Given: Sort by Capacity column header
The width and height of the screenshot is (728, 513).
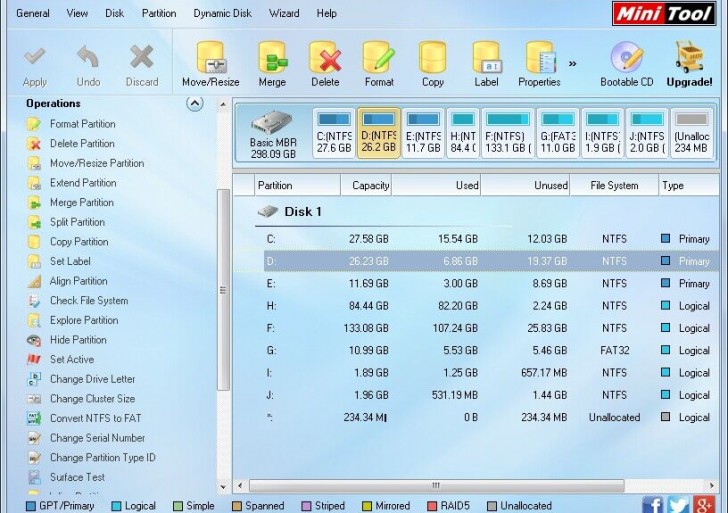Looking at the screenshot, I should [366, 185].
